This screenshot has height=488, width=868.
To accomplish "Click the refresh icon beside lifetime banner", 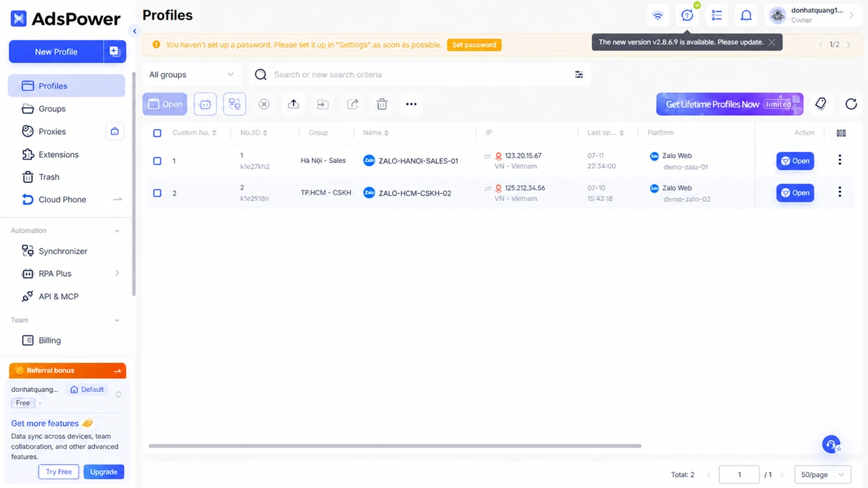I will coord(851,104).
